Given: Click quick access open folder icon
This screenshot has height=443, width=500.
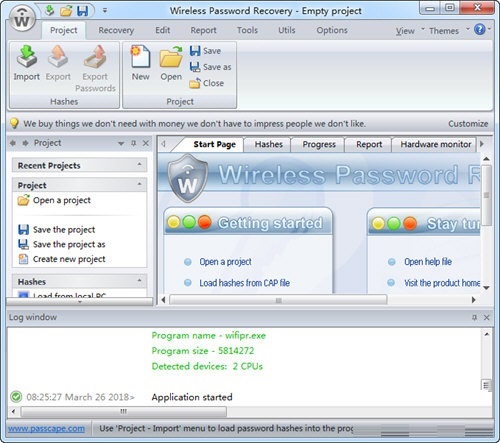Looking at the screenshot, I should 66,11.
